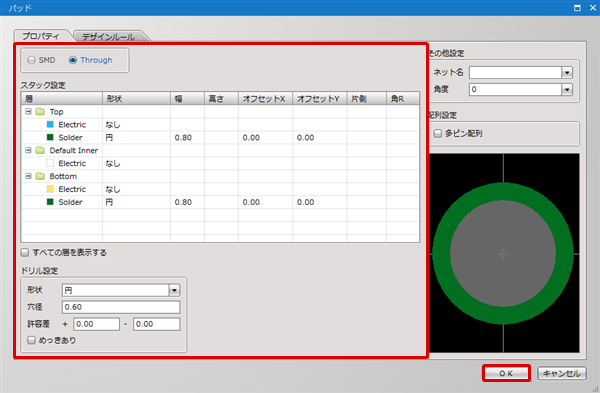The height and width of the screenshot is (393, 600).
Task: Click the キャンセル button
Action: pos(562,373)
